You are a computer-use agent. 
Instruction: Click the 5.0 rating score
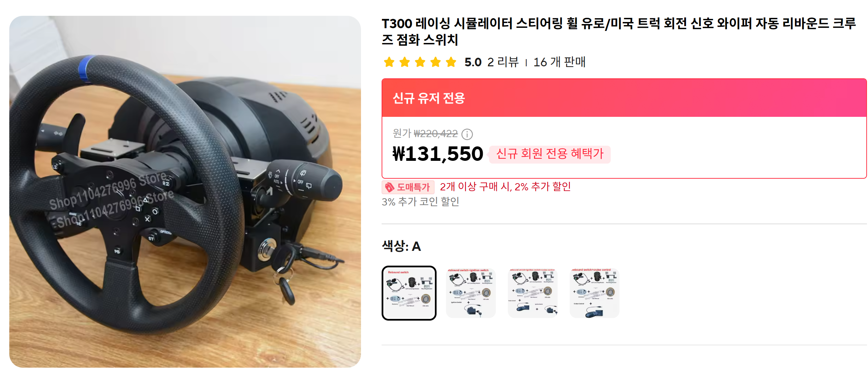pyautogui.click(x=473, y=62)
